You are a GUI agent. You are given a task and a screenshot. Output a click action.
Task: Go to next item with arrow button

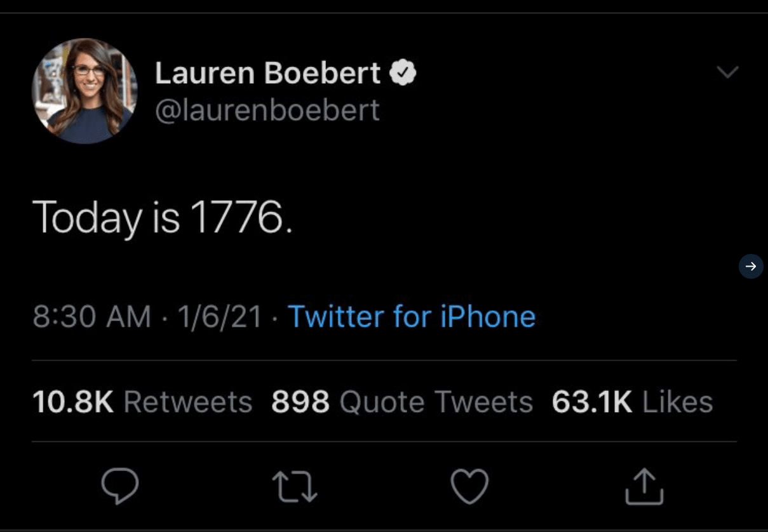point(751,266)
